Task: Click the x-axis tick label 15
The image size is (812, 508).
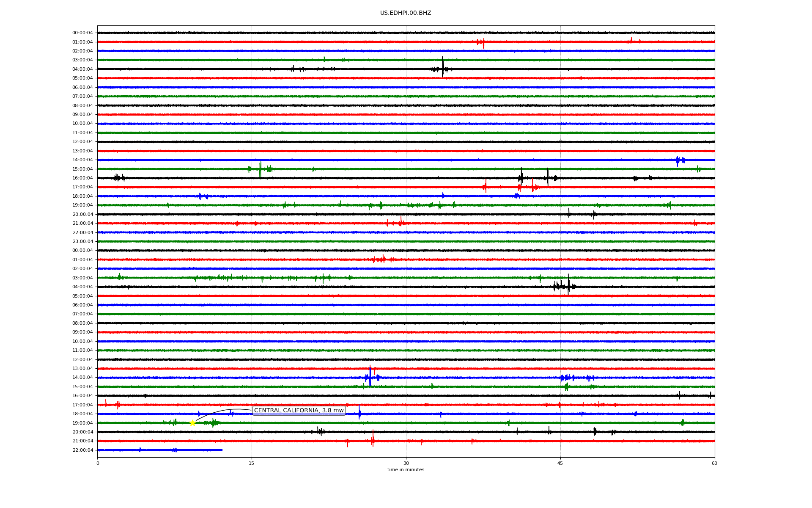Action: click(x=252, y=463)
